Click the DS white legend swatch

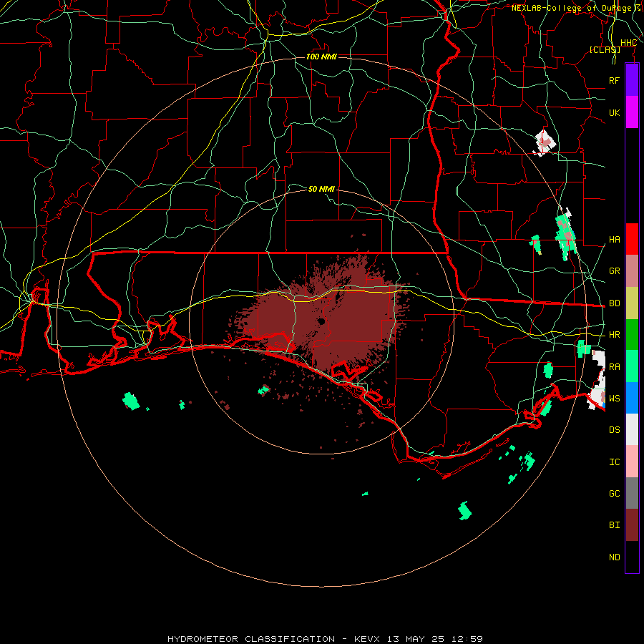click(632, 429)
